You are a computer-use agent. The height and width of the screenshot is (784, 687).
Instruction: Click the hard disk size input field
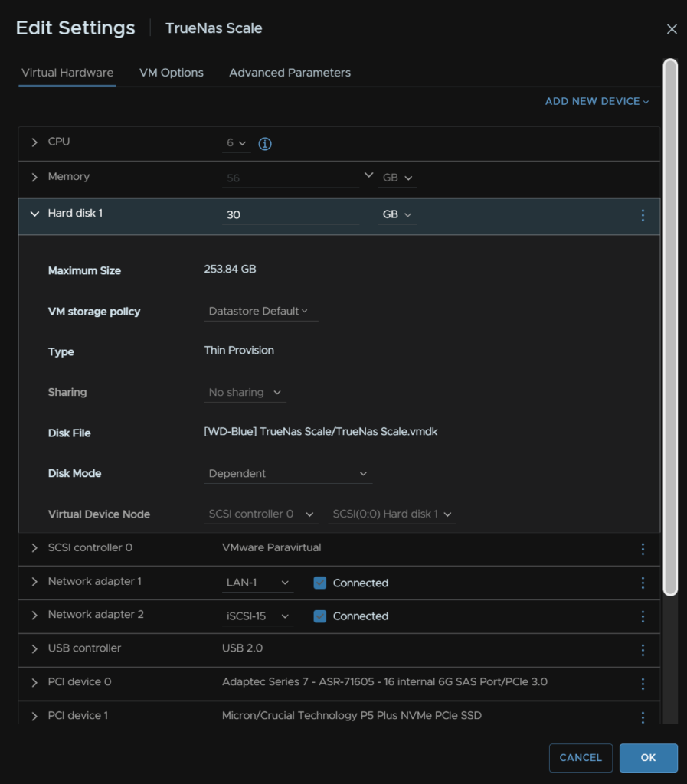point(290,215)
